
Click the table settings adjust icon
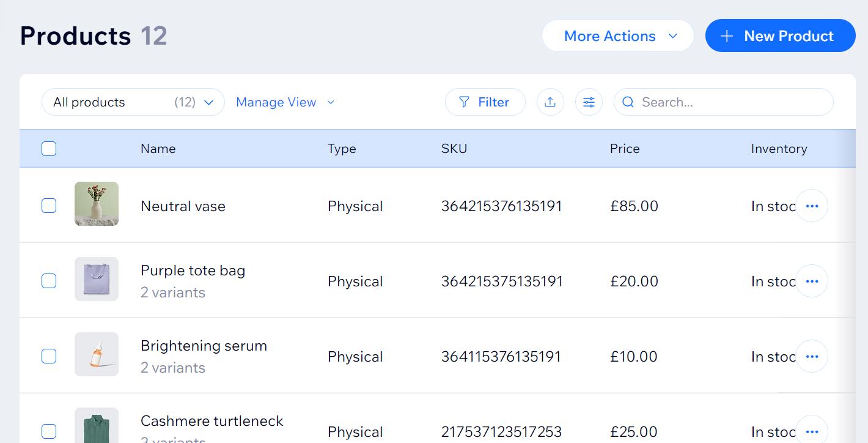point(589,102)
